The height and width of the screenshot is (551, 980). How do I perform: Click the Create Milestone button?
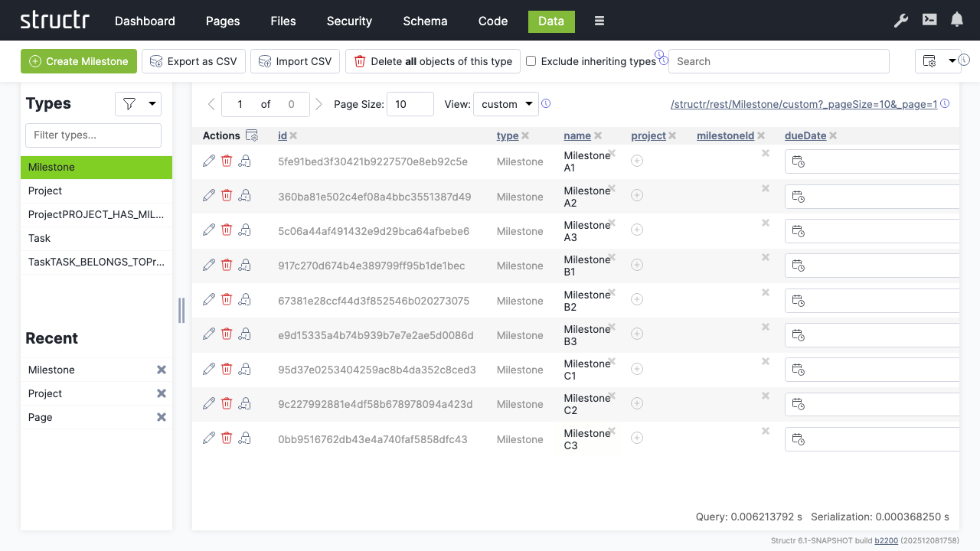[79, 61]
